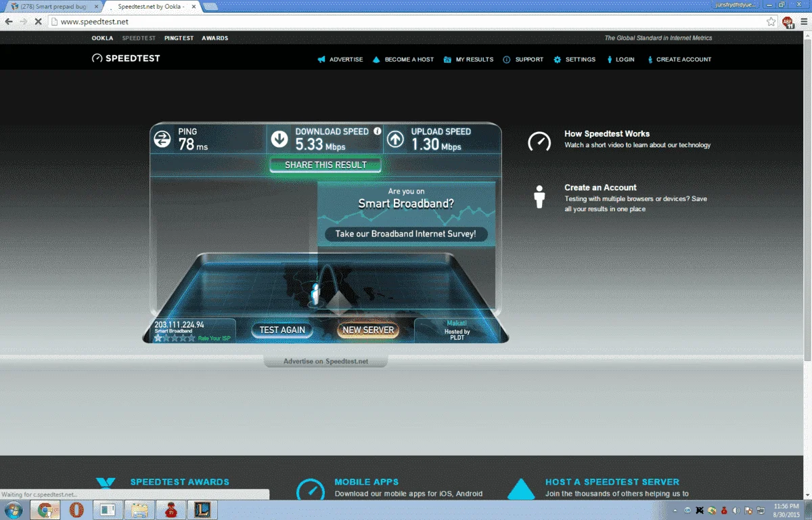812x520 pixels.
Task: Open the Windows Start menu
Action: point(13,510)
